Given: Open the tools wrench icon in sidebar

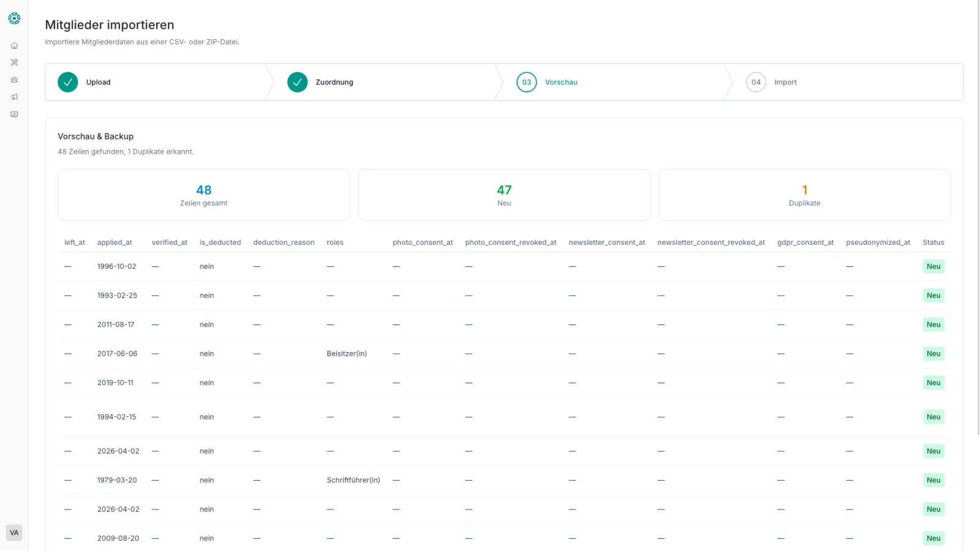Looking at the screenshot, I should (x=14, y=62).
